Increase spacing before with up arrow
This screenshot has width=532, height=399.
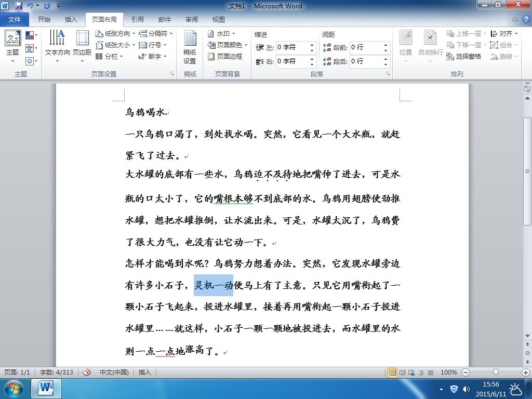pyautogui.click(x=386, y=45)
